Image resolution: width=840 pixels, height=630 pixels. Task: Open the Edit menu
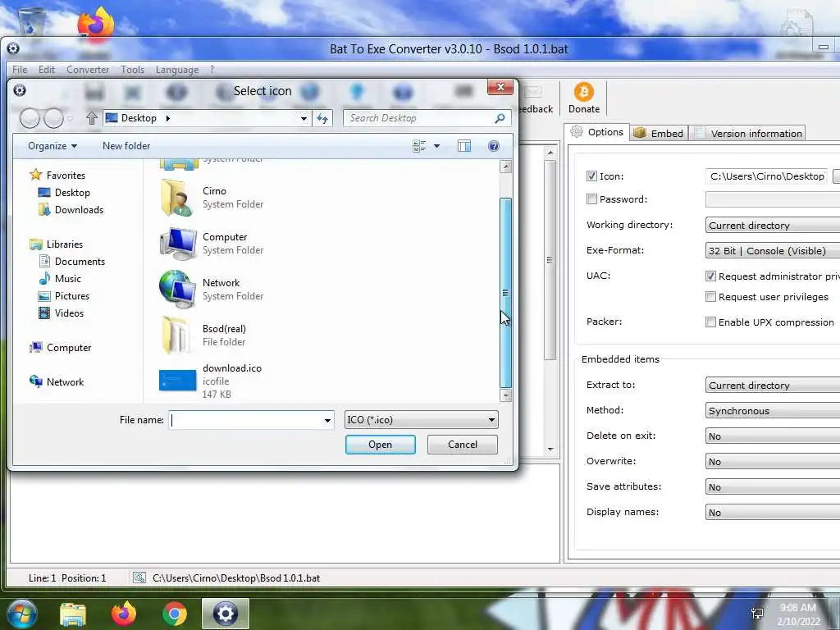[47, 70]
